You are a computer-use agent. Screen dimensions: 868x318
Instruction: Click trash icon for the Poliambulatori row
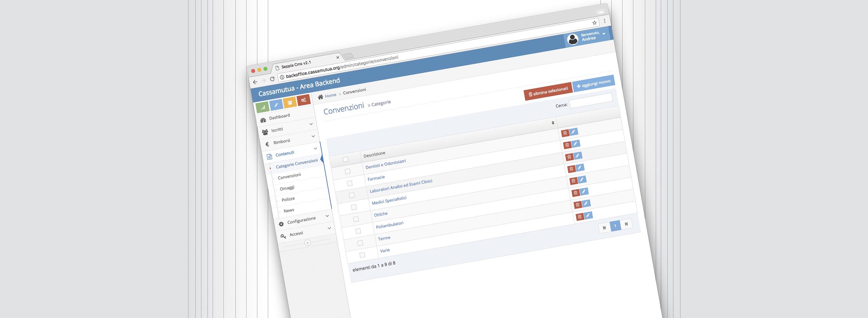575,193
